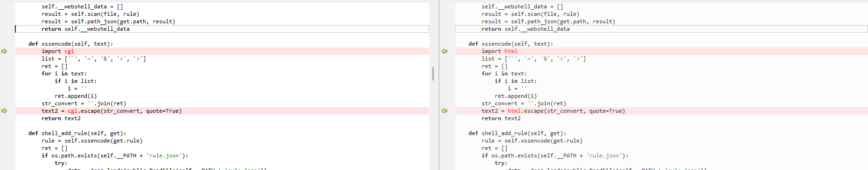Click "i = ''" line in right pane
The width and height of the screenshot is (868, 170).
[518, 88]
